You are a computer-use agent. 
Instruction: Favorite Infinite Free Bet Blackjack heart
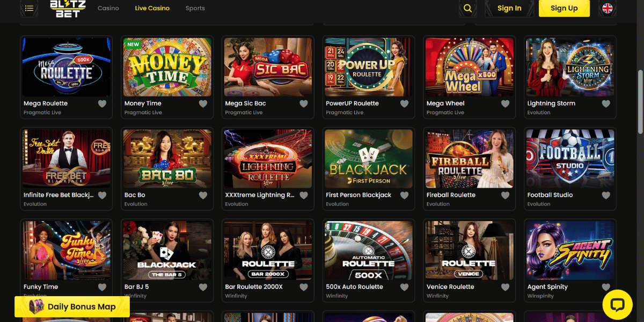102,195
